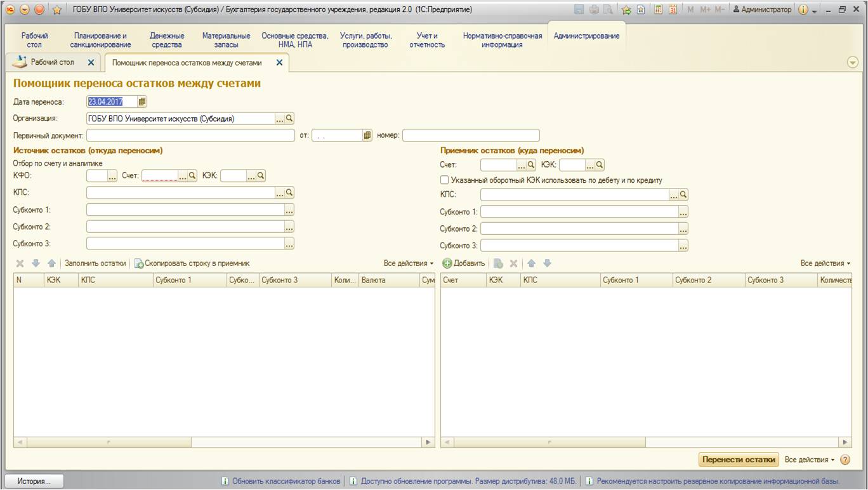Focus Дата переноса date field
Viewport: 868px width, 490px height.
pyautogui.click(x=112, y=102)
